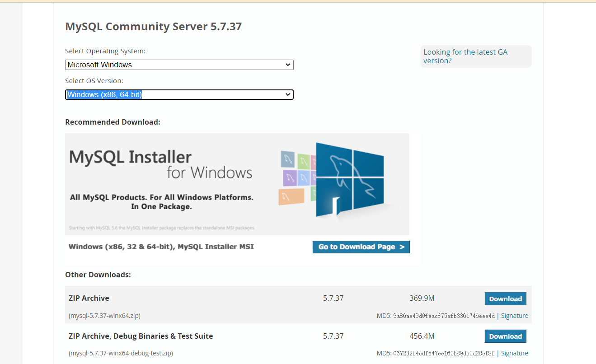Select the file name (mysql-5.7.37-winx64.zip)
The height and width of the screenshot is (364, 596).
point(104,316)
